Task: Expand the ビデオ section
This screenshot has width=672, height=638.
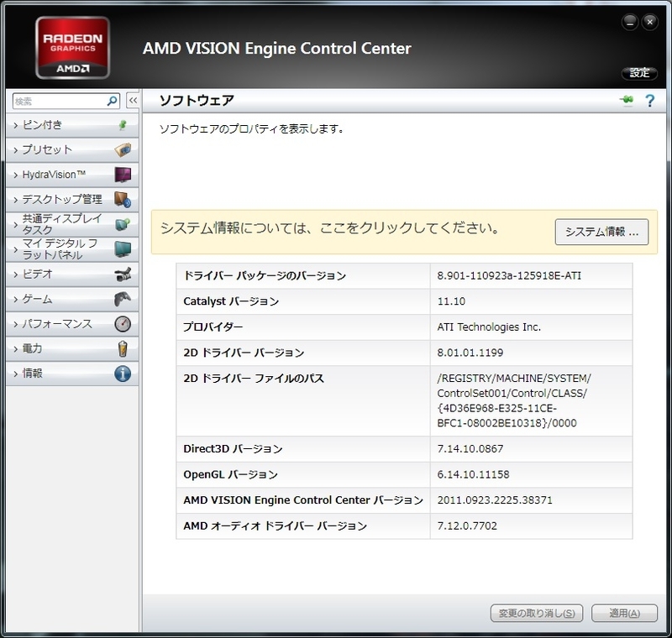Action: click(x=72, y=274)
